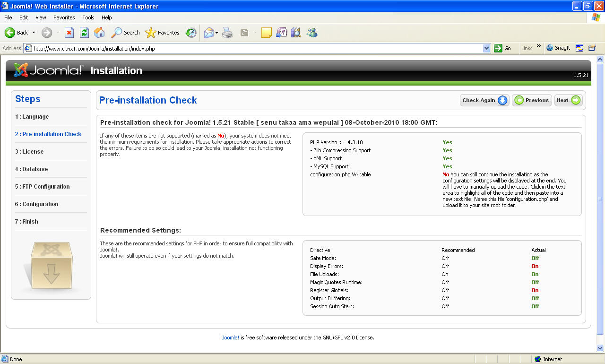The image size is (605, 364).
Task: Click the 'PHP Version >= 4.3.10' requirement text
Action: pyautogui.click(x=337, y=142)
